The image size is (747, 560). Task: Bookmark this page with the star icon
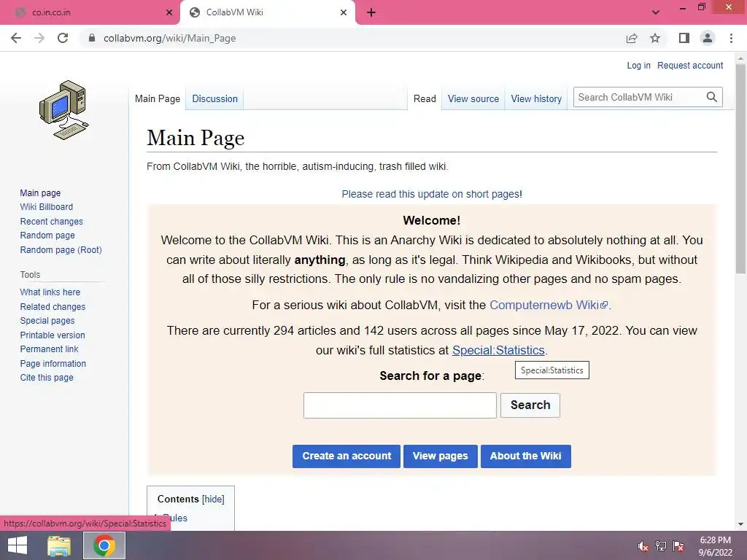pos(655,38)
